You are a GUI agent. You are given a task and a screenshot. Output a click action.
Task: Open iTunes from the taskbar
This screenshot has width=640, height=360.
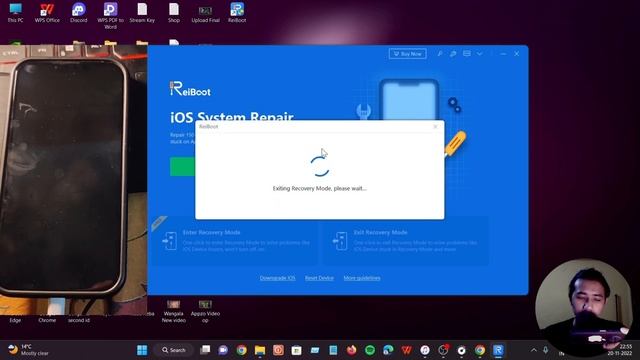425,350
